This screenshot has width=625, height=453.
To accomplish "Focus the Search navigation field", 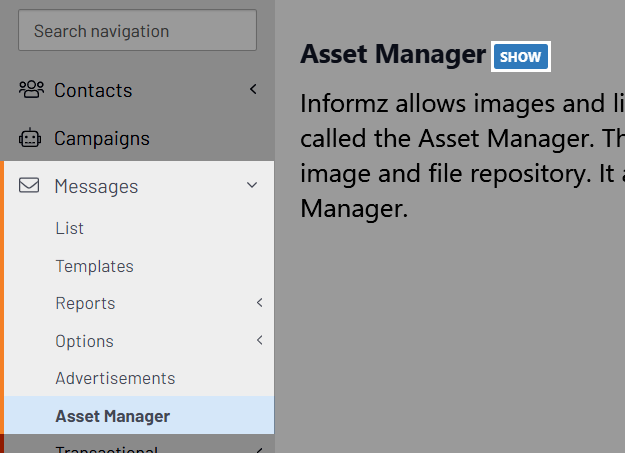I will tap(137, 31).
